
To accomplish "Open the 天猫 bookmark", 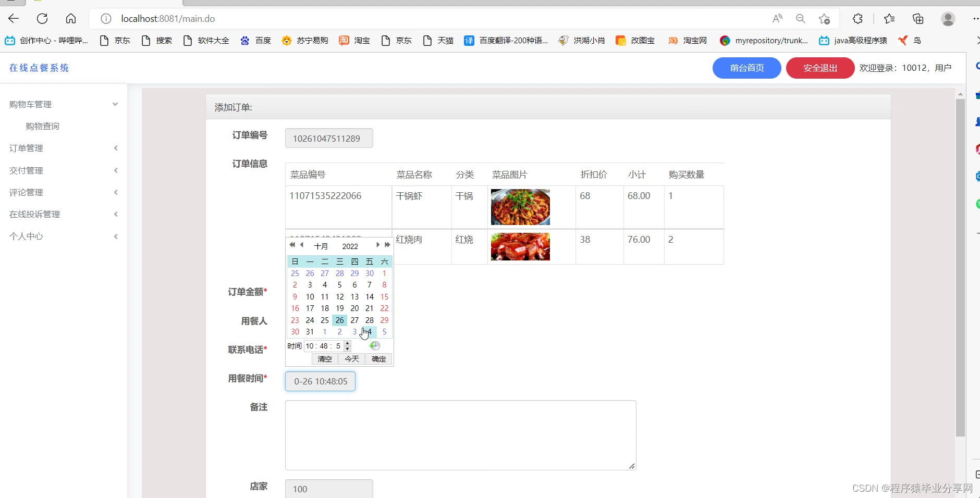I will click(438, 40).
